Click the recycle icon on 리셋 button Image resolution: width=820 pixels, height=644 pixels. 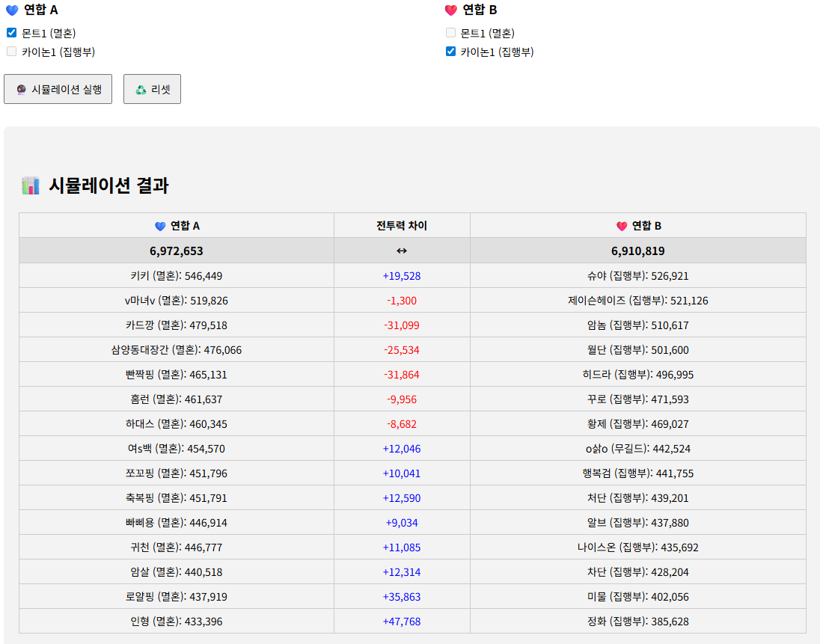click(141, 90)
